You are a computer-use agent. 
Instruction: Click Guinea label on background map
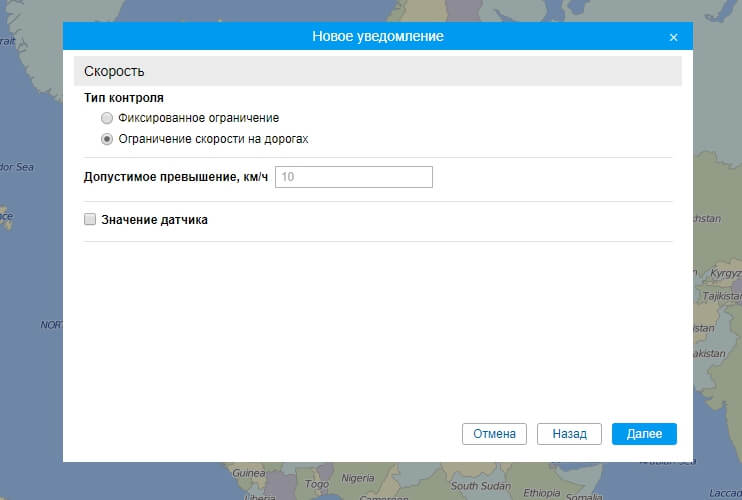(248, 473)
